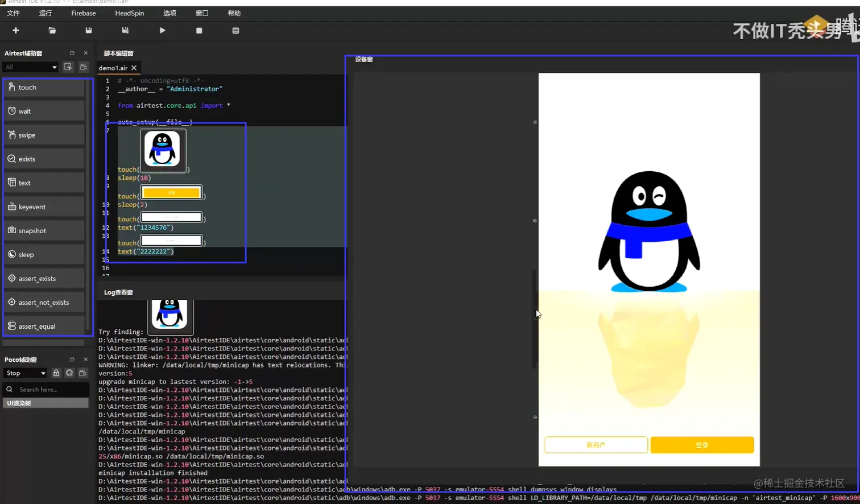Float the Airtest辅助窗 panel
Screen dimensions: 860x504
pyautogui.click(x=72, y=53)
